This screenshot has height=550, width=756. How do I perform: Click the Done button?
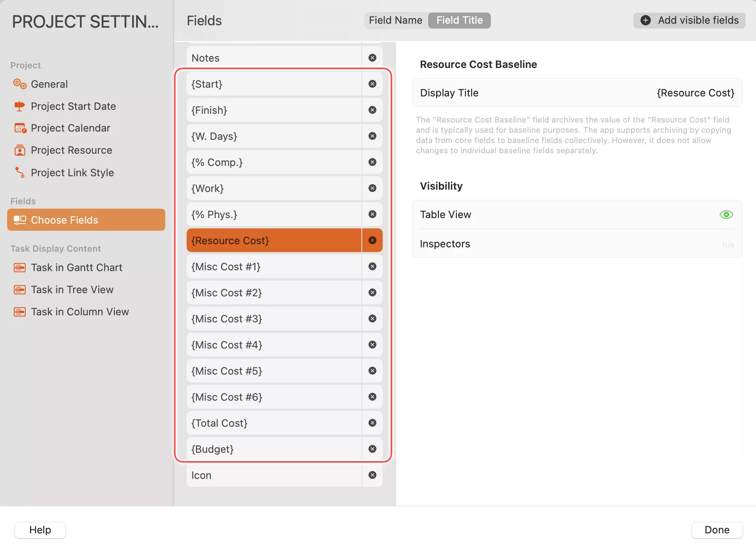(x=717, y=530)
